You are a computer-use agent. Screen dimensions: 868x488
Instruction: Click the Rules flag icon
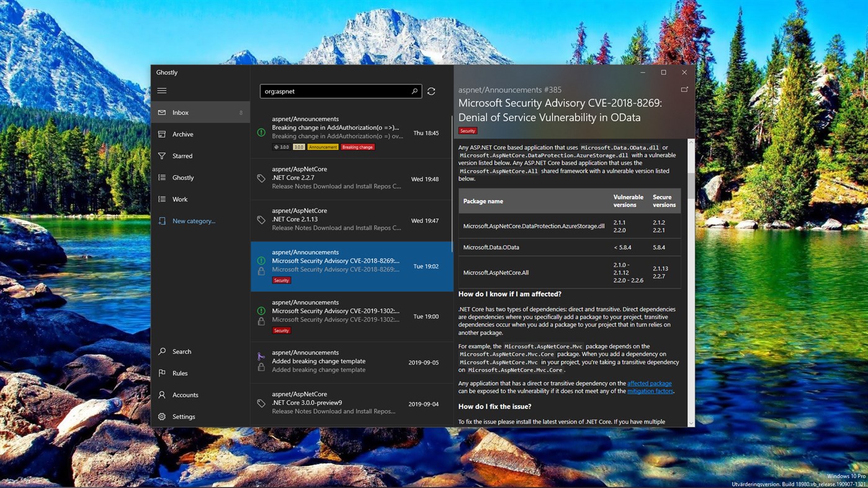click(x=162, y=373)
